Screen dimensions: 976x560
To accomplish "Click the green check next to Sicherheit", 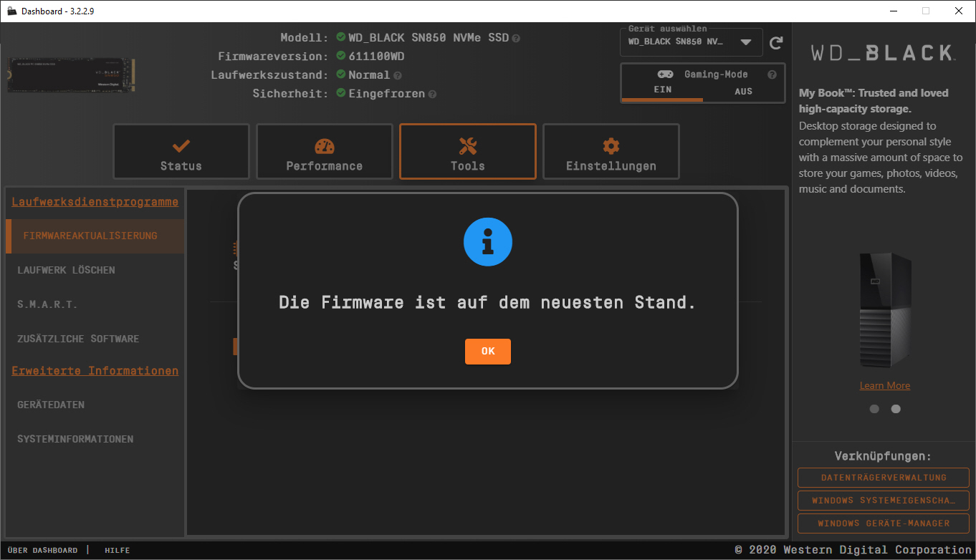I will (x=341, y=93).
